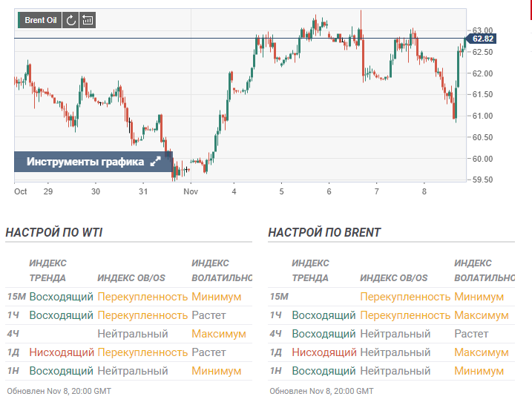
Task: Select the WTI 15М timeframe row
Action: point(128,297)
